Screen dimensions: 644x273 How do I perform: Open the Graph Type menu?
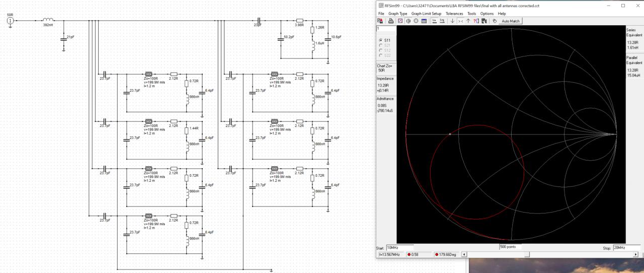click(x=397, y=14)
